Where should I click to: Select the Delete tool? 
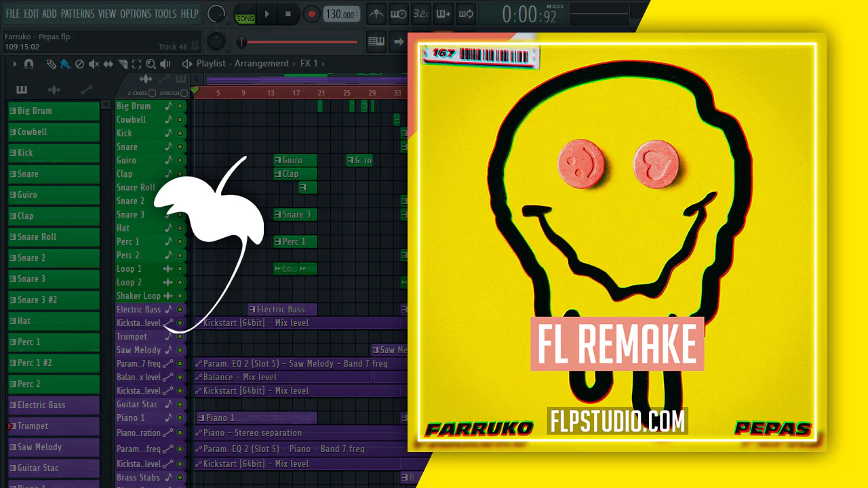[x=79, y=64]
